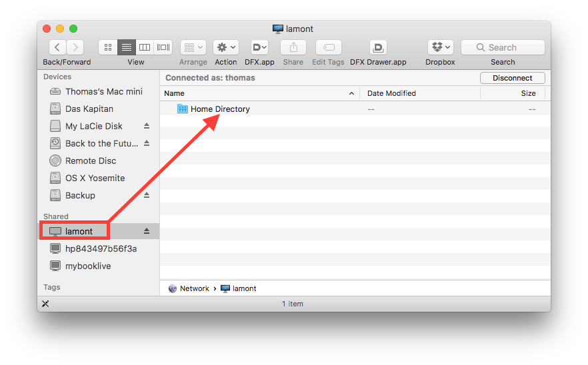The width and height of the screenshot is (588, 365).
Task: Click the mybooklive monitor icon
Action: (55, 266)
